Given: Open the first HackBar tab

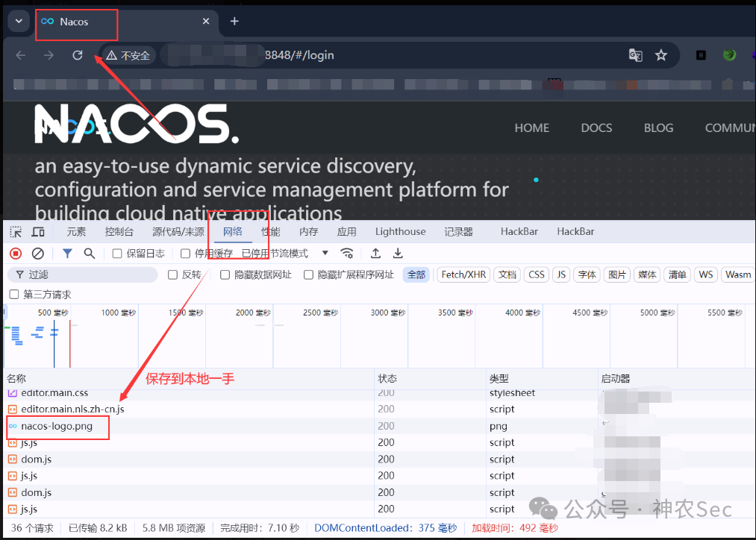Looking at the screenshot, I should pos(519,232).
